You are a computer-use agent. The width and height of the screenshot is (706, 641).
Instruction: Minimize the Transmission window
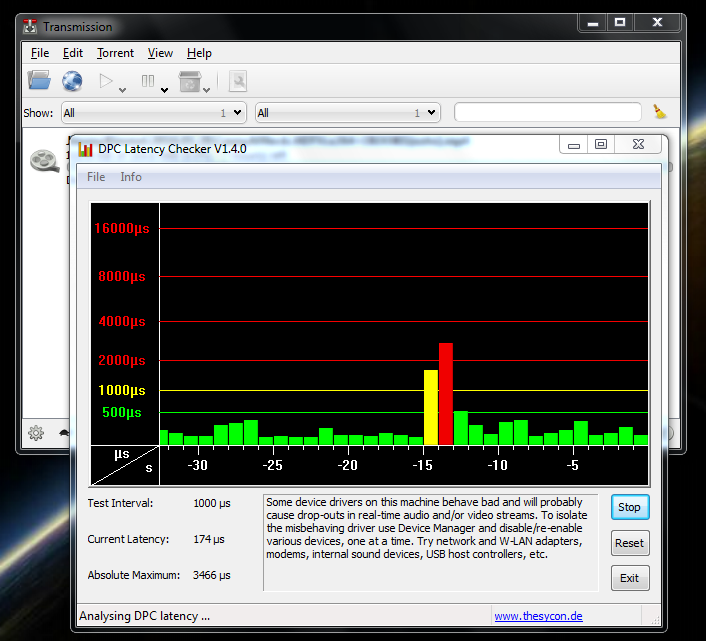click(593, 23)
